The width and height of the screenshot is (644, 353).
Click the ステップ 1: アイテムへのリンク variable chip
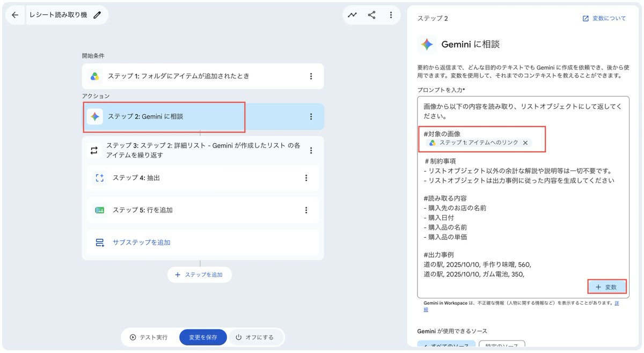tap(479, 143)
